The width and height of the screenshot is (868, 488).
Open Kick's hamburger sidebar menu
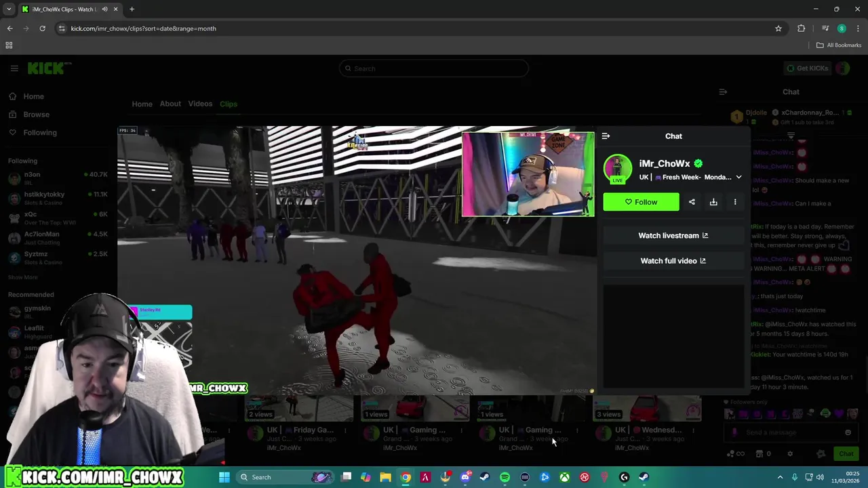(14, 68)
